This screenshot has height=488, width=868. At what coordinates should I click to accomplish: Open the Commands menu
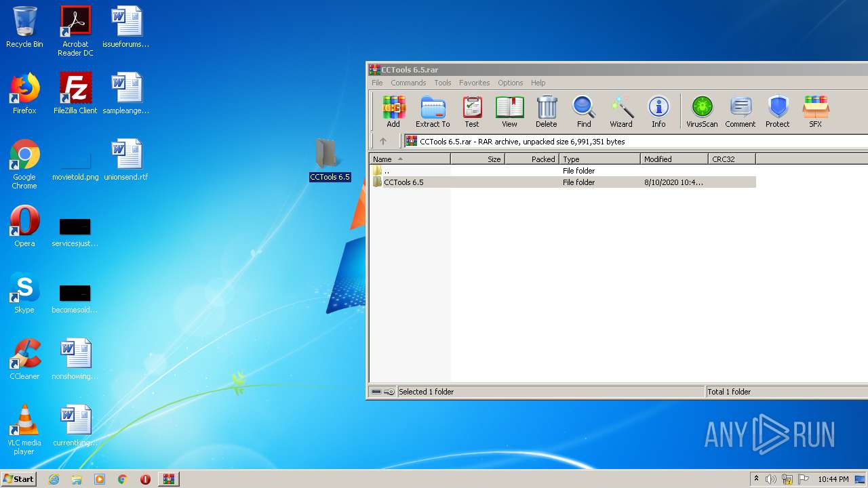408,83
